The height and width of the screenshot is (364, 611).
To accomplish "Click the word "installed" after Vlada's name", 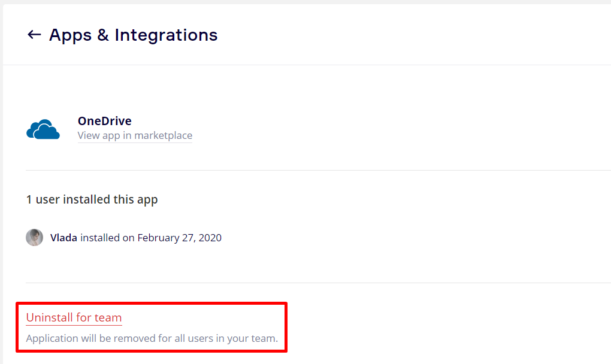I will [x=100, y=238].
